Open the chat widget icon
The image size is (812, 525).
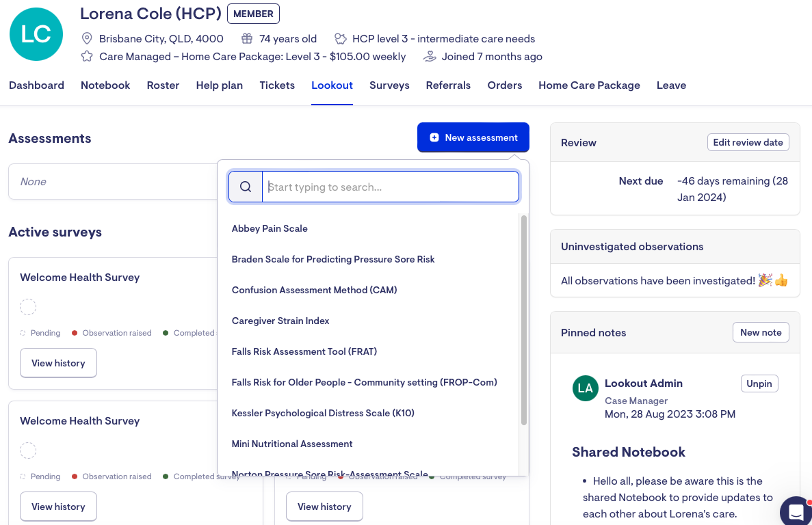[x=796, y=511]
